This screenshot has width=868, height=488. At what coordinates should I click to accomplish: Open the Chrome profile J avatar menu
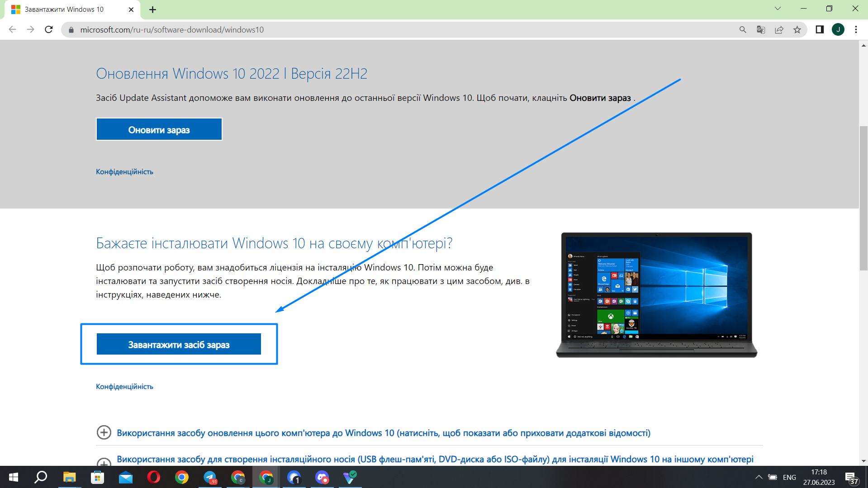tap(838, 29)
